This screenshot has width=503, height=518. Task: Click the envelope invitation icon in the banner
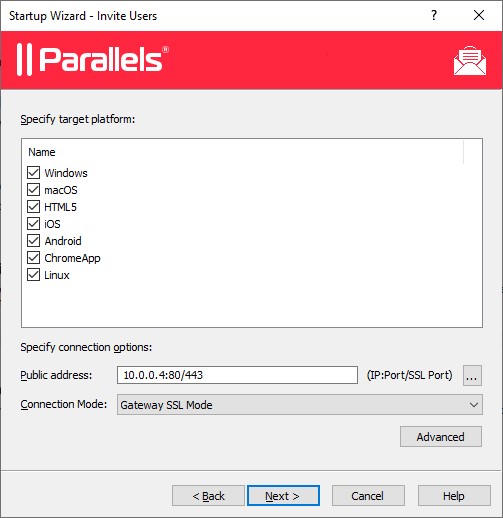470,60
